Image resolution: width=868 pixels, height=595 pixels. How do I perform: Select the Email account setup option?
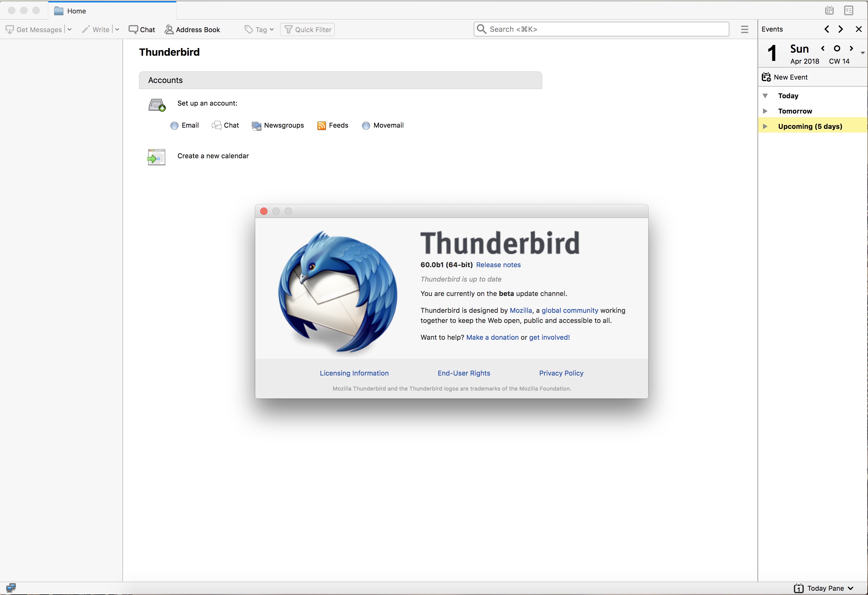point(185,125)
